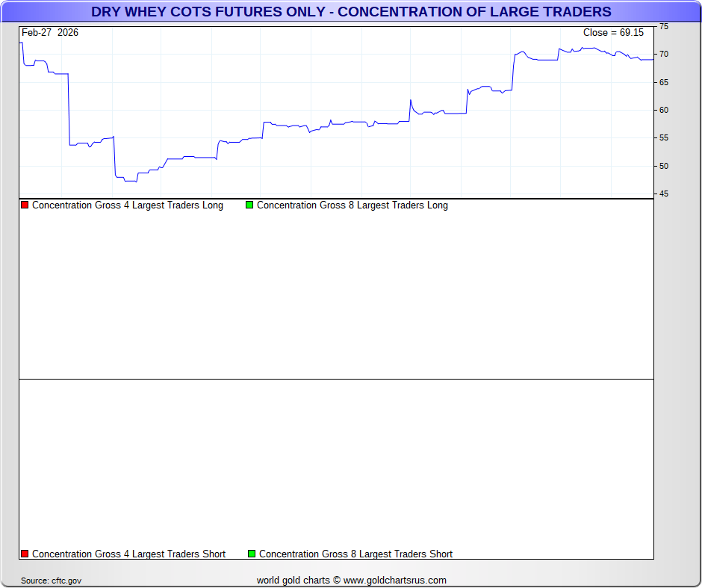702x588 pixels.
Task: Select 'Concentration Gross 8 Largest Traders Long' legend label
Action: (352, 205)
